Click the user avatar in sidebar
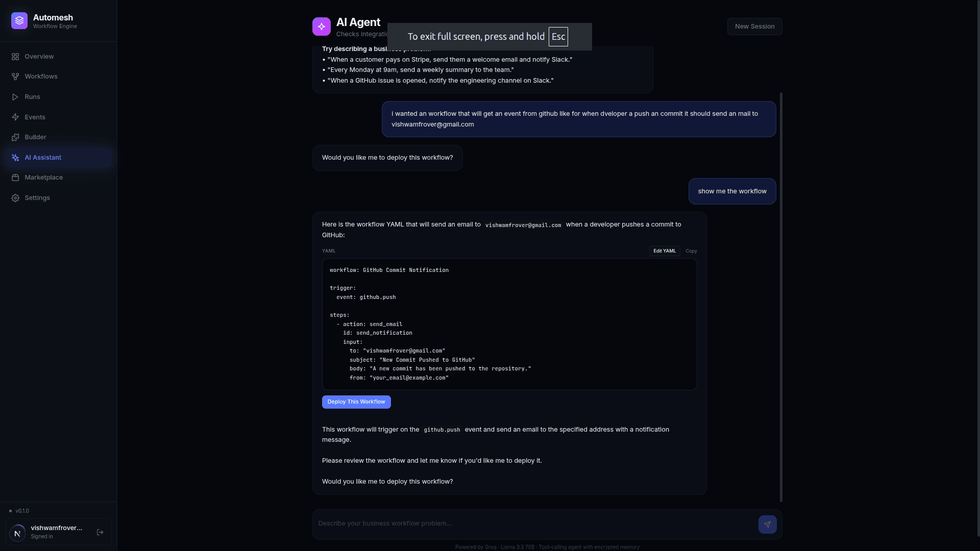The width and height of the screenshot is (980, 551). coord(17,533)
